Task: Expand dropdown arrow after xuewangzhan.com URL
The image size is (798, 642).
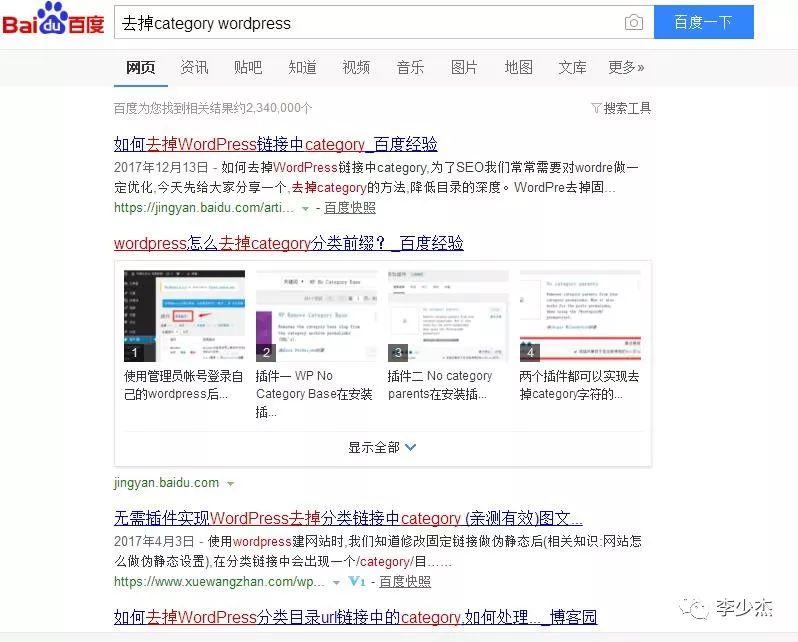Action: click(336, 582)
